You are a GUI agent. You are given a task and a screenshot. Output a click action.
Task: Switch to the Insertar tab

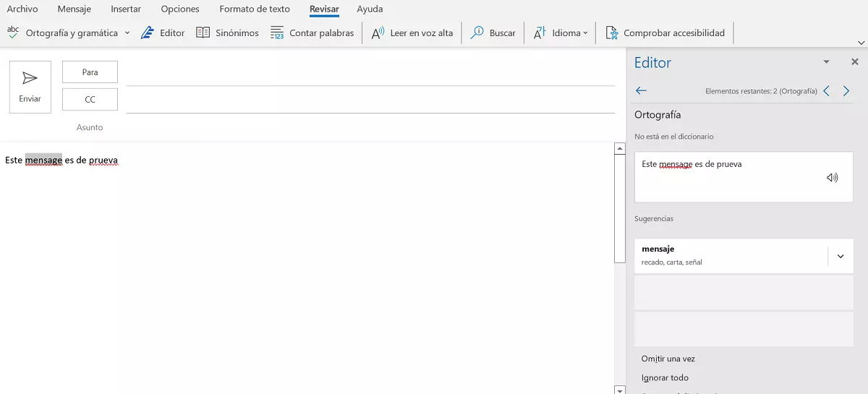tap(126, 9)
